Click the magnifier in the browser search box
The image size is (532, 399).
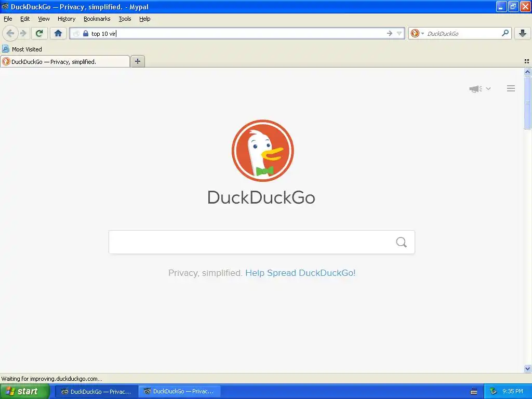tap(505, 33)
